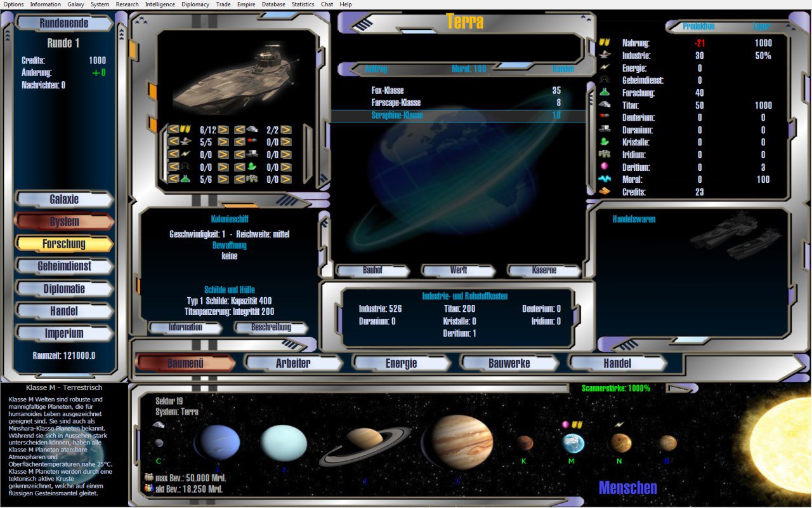Viewport: 812px width, 508px height.
Task: Click the blue Moral wave icon
Action: point(605,179)
